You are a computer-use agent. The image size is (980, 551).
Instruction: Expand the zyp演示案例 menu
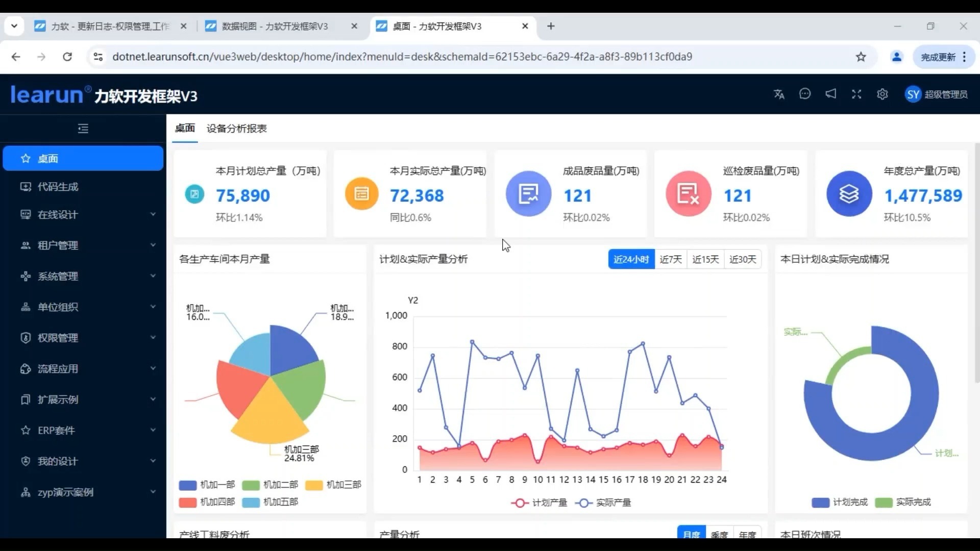pyautogui.click(x=83, y=492)
